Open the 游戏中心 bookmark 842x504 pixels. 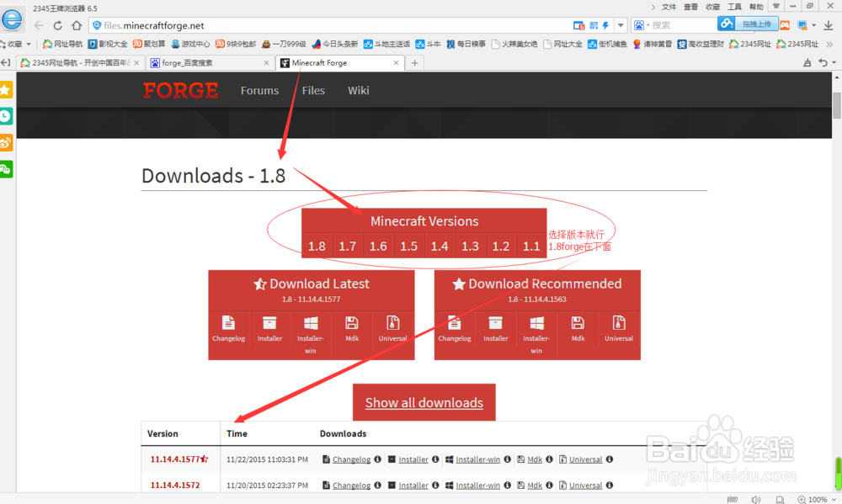(x=190, y=44)
